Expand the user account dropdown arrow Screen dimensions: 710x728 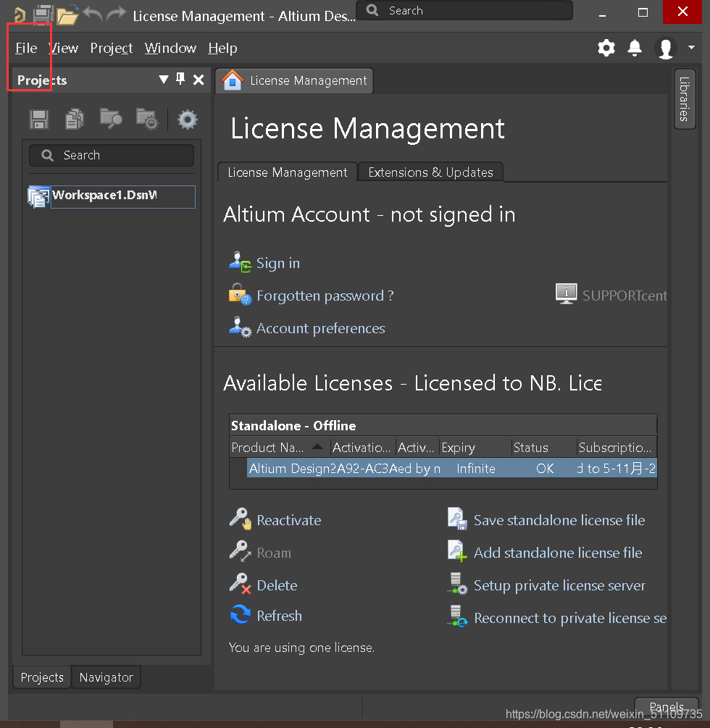point(691,47)
